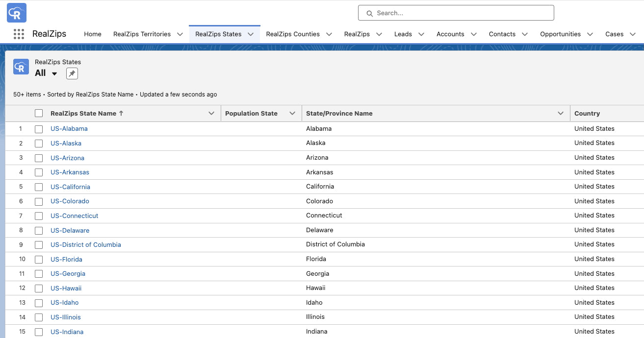Click the RealZips States object icon
Image resolution: width=644 pixels, height=338 pixels.
(21, 67)
